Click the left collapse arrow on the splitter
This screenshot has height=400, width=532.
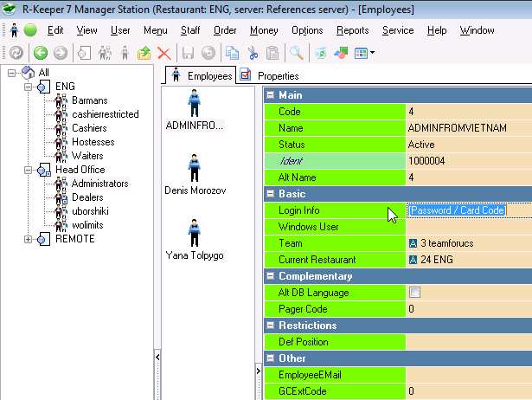pyautogui.click(x=157, y=357)
